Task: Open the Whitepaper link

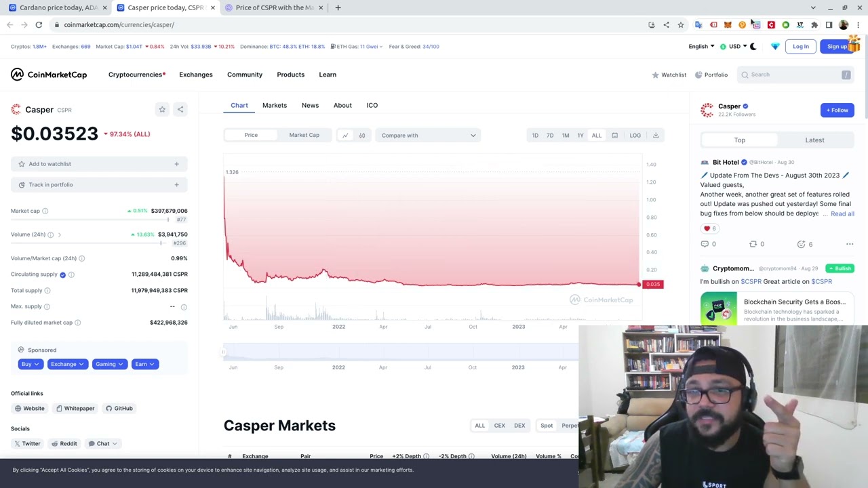Action: point(75,409)
